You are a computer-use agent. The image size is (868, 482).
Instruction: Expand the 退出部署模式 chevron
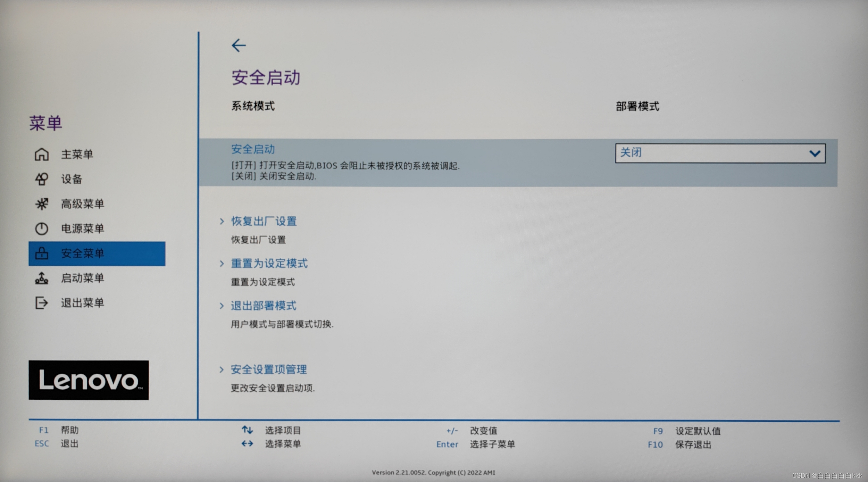click(x=222, y=306)
